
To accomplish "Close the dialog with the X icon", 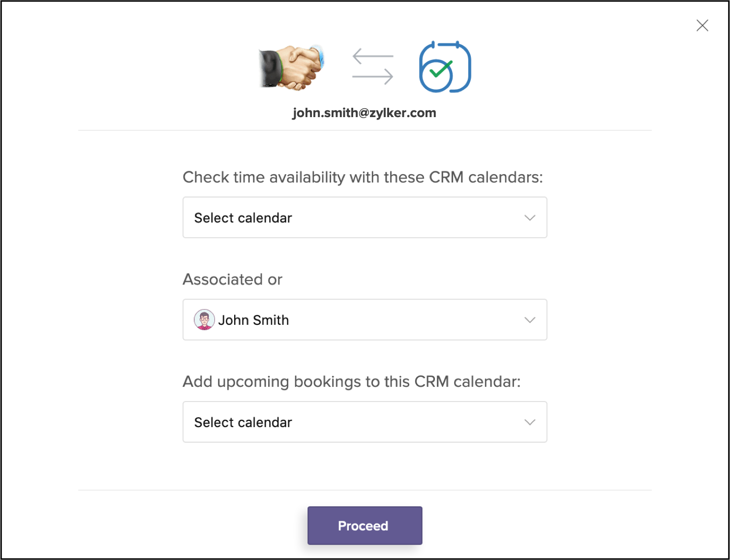I will [702, 26].
